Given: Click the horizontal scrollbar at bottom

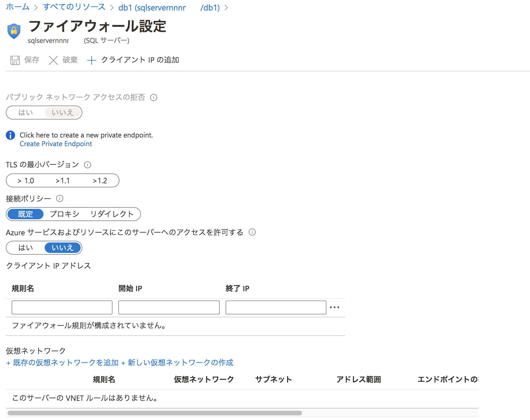Looking at the screenshot, I should (x=155, y=413).
